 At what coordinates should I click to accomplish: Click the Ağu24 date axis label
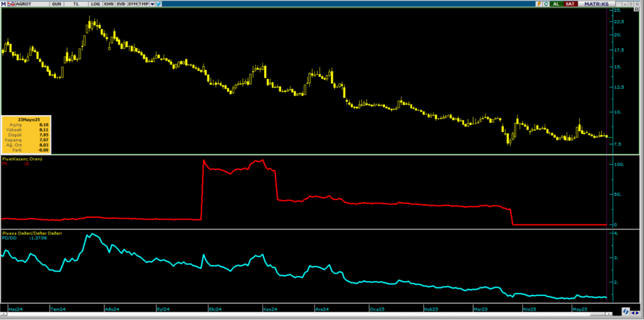tap(112, 309)
